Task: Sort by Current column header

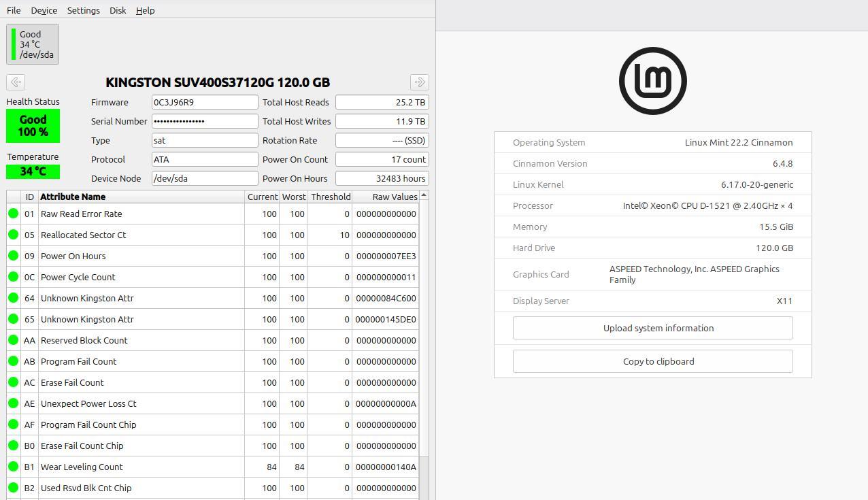Action: click(x=262, y=197)
